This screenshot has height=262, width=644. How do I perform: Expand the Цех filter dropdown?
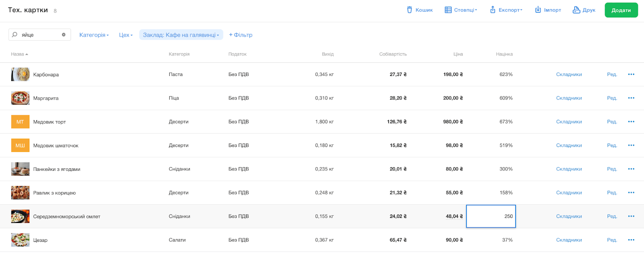pyautogui.click(x=126, y=35)
